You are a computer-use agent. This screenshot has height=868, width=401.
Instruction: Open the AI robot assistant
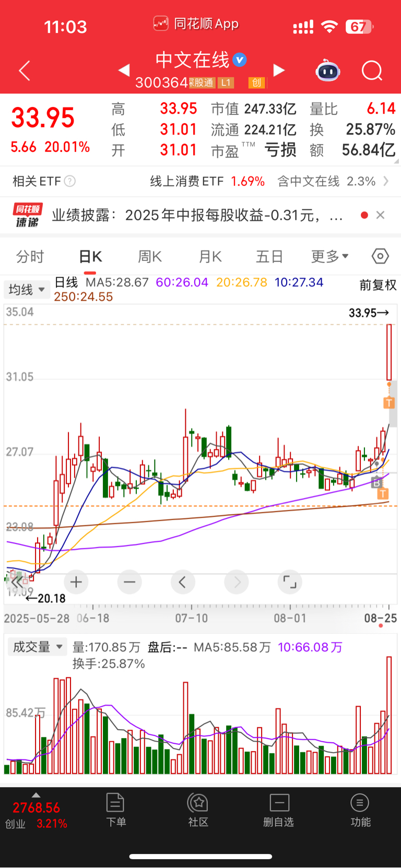pos(328,70)
